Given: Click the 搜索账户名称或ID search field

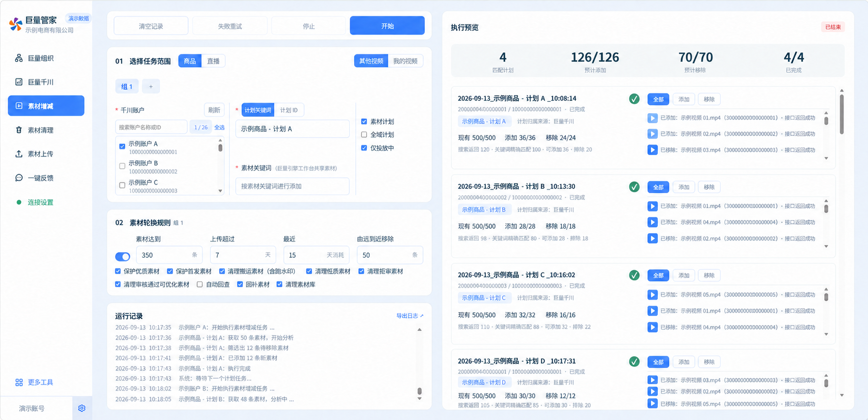Looking at the screenshot, I should point(151,127).
